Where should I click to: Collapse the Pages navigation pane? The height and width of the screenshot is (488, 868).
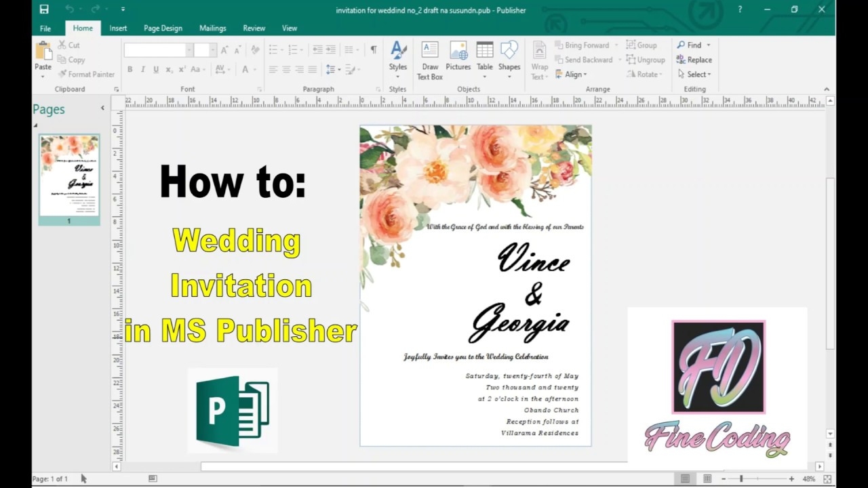pos(103,108)
